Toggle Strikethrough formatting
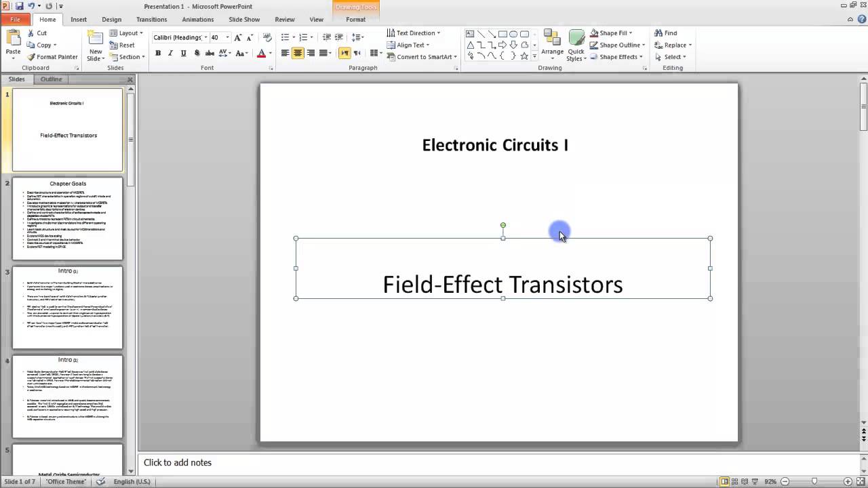Viewport: 868px width, 488px height. [x=210, y=54]
